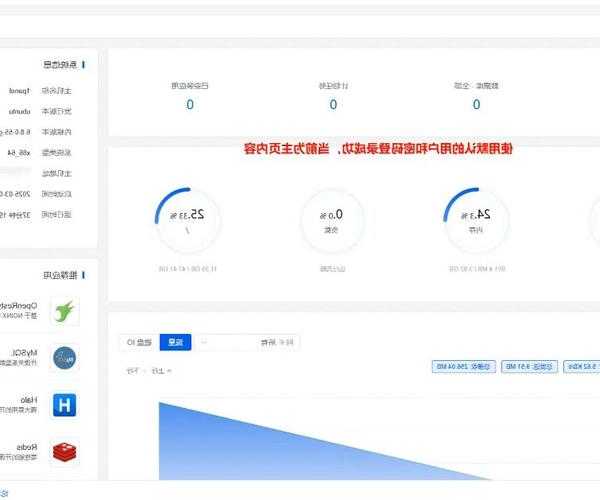Click the 数据库 count of zero
Viewport: 600px width, 500px height.
(x=476, y=104)
